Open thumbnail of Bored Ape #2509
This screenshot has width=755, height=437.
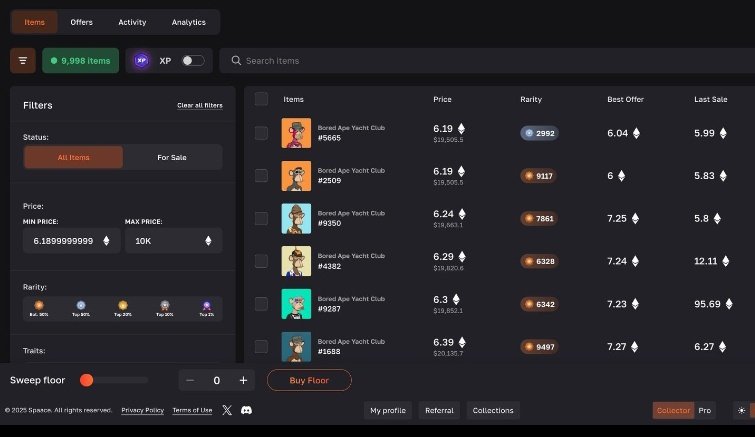click(296, 176)
